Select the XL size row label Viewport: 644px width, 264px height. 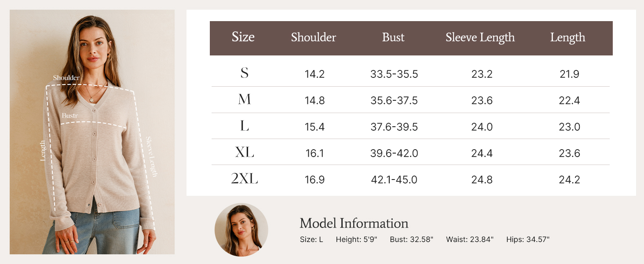pos(245,153)
